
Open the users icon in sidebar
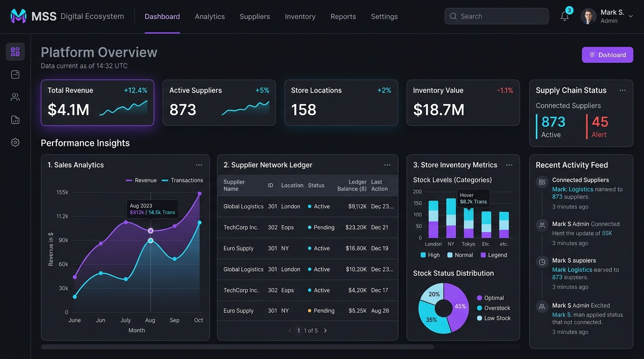pos(15,97)
